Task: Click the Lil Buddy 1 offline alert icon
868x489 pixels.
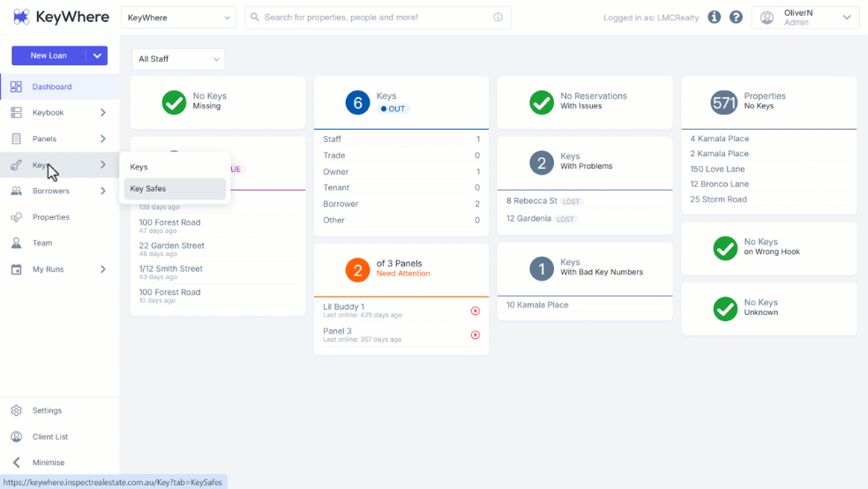Action: (475, 311)
